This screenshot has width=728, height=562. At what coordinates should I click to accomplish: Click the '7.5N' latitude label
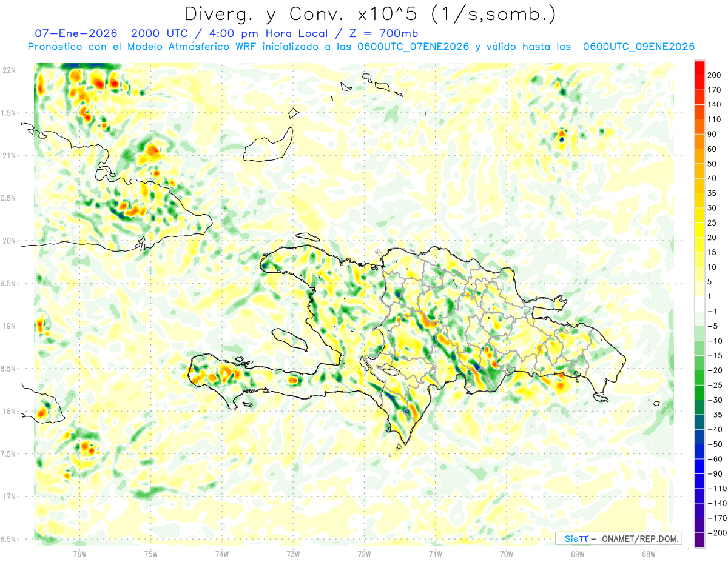coord(9,454)
